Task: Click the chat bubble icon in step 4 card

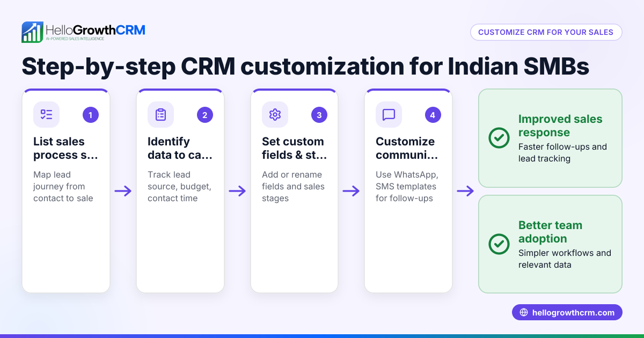Action: tap(389, 114)
